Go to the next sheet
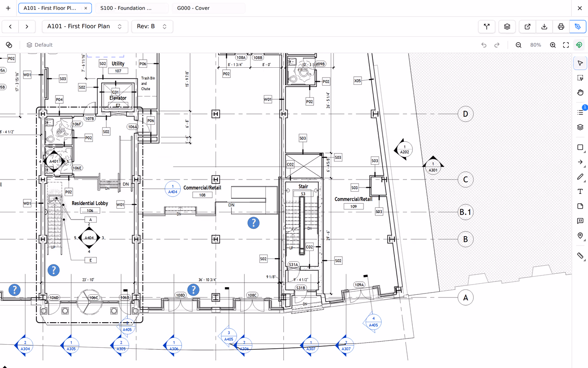588x368 pixels. click(27, 26)
